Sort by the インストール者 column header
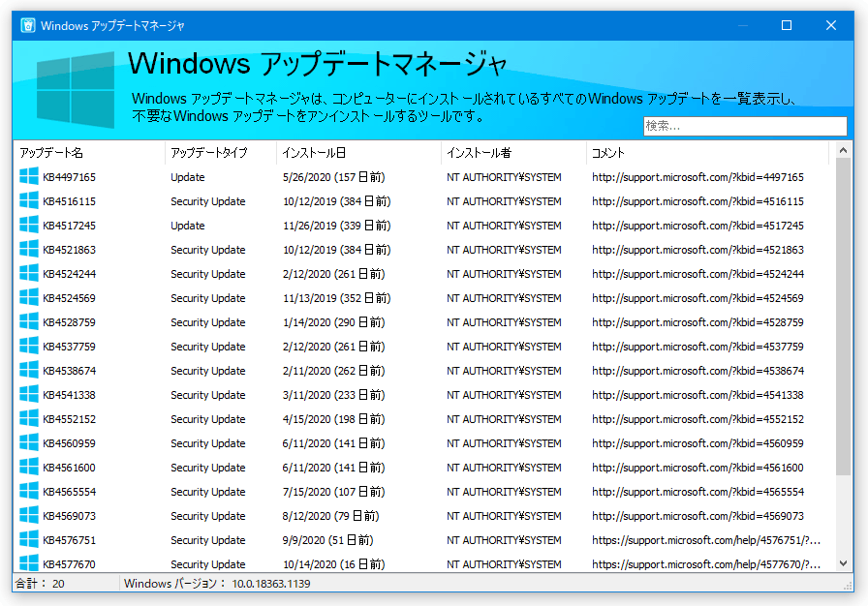The height and width of the screenshot is (606, 868). [x=513, y=153]
